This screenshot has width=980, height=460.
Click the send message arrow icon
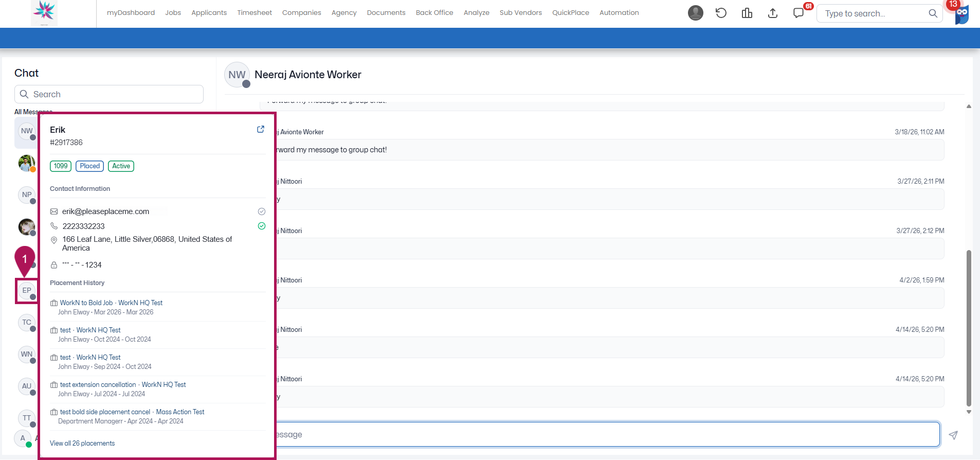pyautogui.click(x=953, y=435)
